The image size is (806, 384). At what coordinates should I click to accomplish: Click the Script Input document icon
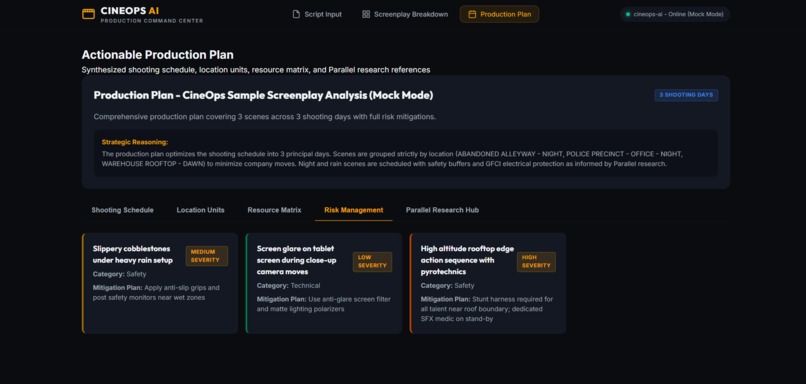coord(296,14)
